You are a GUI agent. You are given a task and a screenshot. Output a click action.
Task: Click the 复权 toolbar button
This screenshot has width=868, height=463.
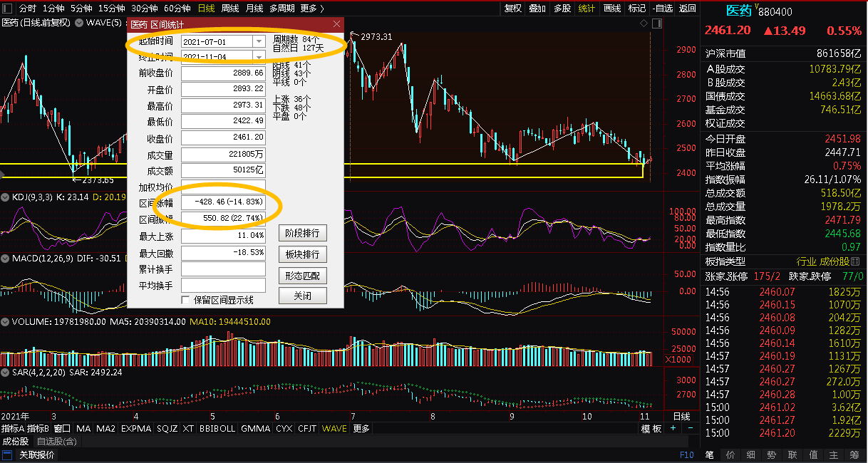(513, 9)
